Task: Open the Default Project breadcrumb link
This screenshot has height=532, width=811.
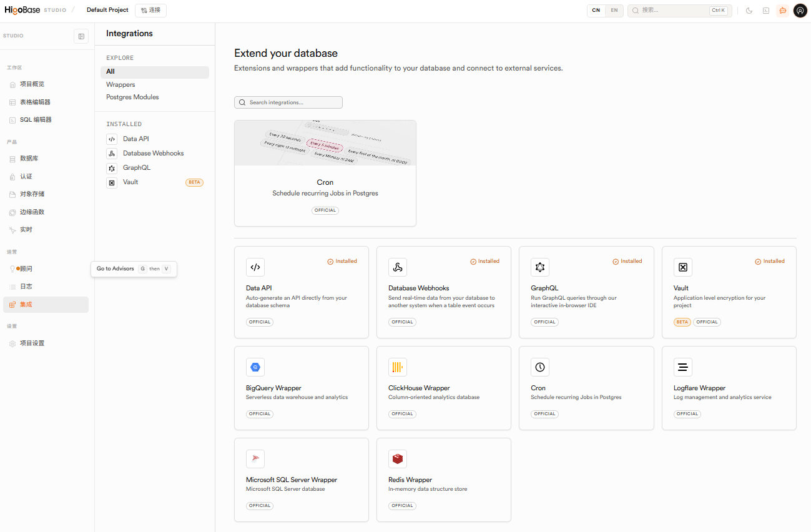Action: point(107,10)
